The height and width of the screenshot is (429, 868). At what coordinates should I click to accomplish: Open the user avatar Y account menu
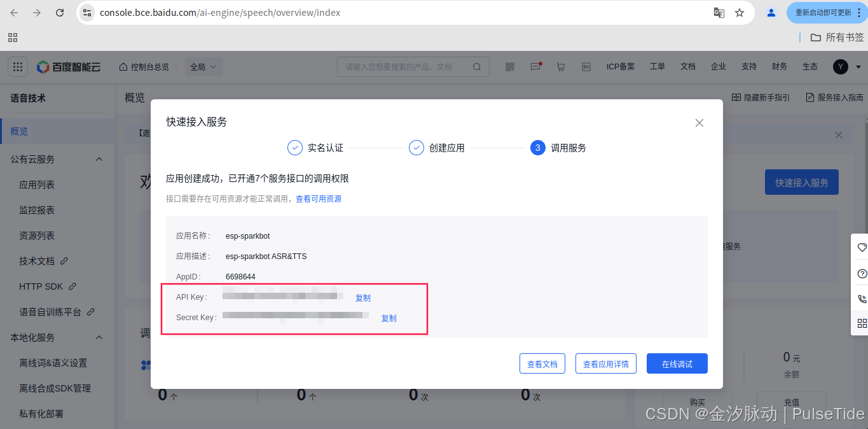[841, 67]
